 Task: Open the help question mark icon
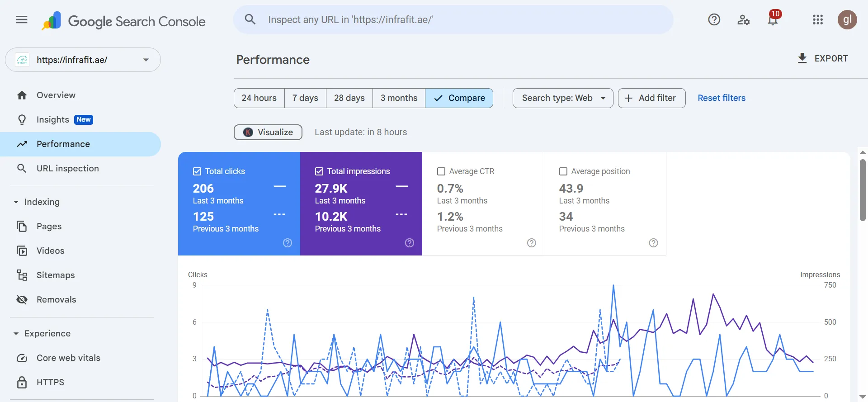[714, 20]
